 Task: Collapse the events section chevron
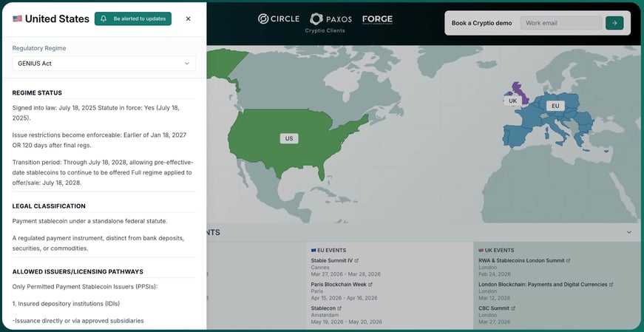[x=628, y=232]
